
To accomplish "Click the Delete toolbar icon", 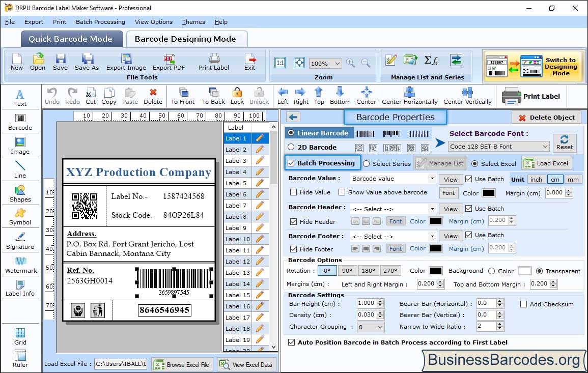I will click(153, 96).
